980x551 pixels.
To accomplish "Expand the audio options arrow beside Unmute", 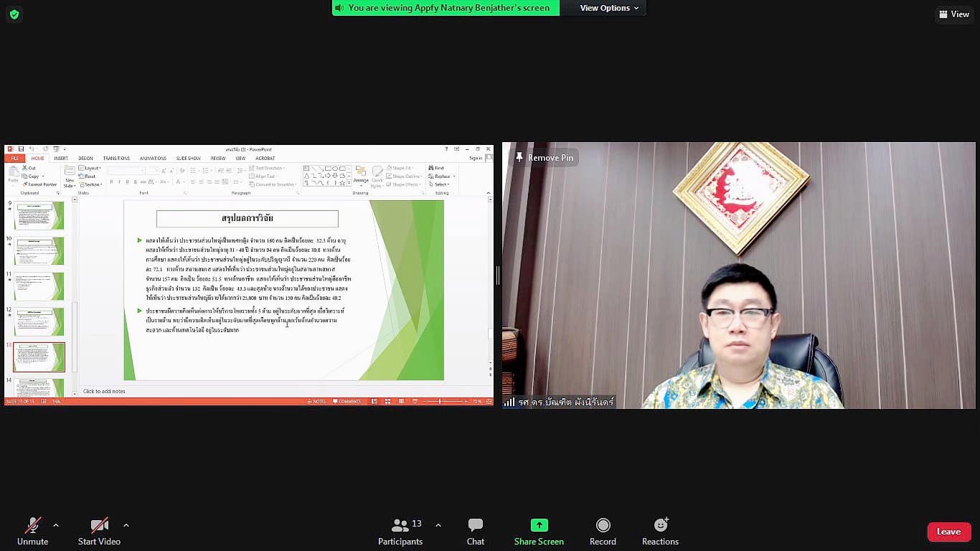I will coord(56,525).
